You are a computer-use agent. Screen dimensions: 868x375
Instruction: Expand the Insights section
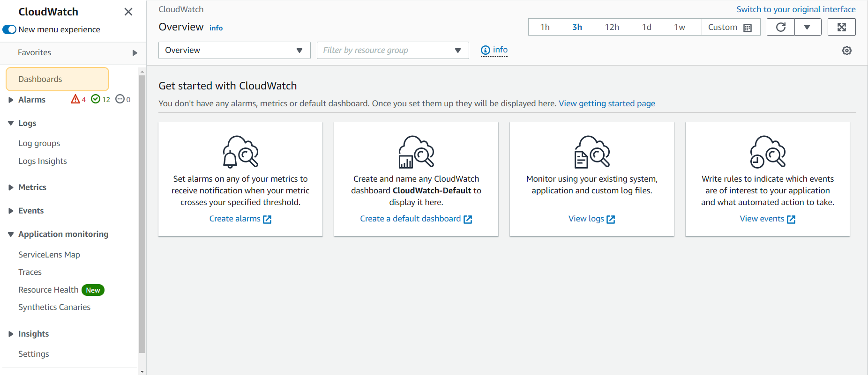click(11, 334)
